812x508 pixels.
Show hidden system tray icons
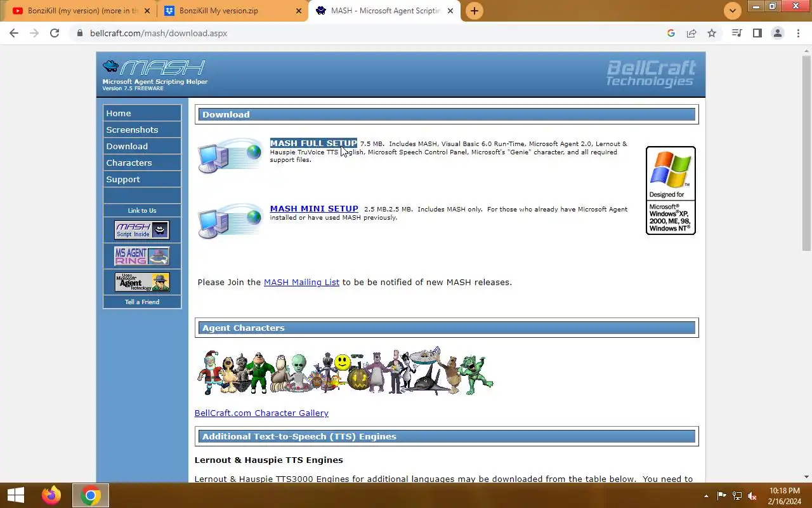point(706,496)
